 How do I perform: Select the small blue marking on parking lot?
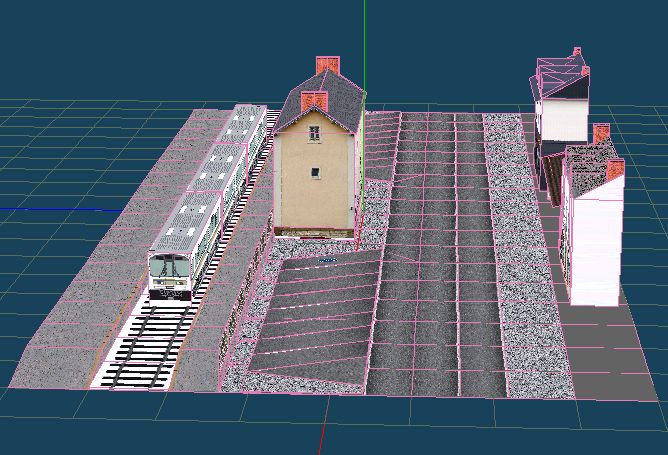328,258
